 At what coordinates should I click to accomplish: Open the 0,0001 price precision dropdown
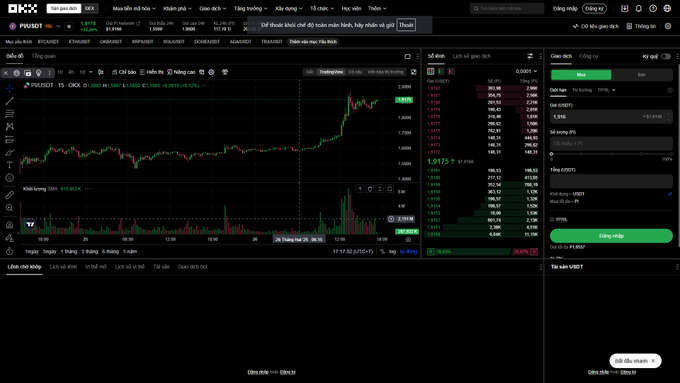point(526,71)
